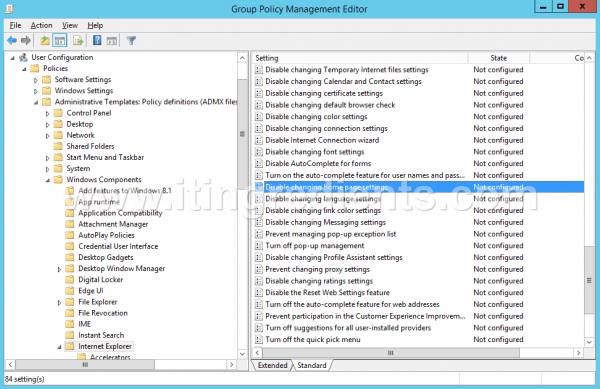Viewport: 600px width, 389px height.
Task: Select the Application Compatibility tree item
Action: pyautogui.click(x=120, y=213)
